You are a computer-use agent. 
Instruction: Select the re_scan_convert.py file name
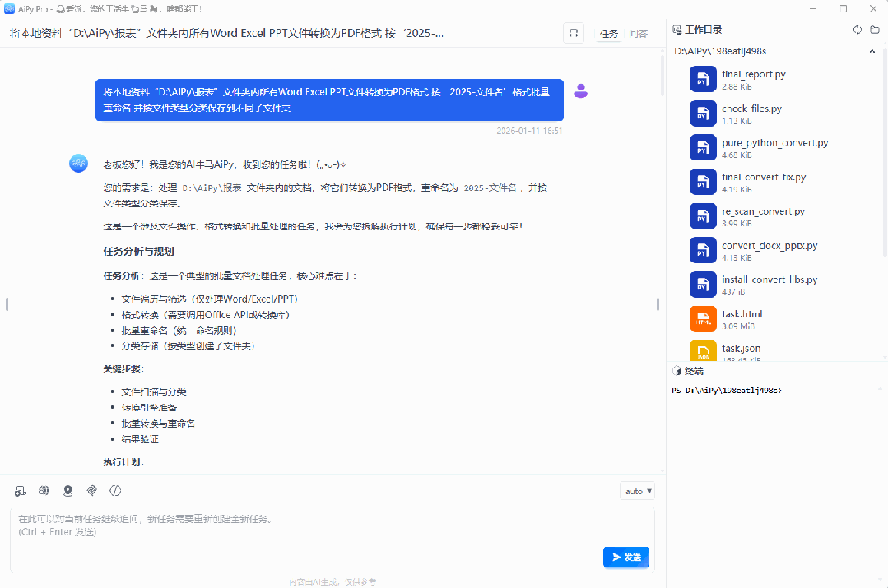coord(763,211)
